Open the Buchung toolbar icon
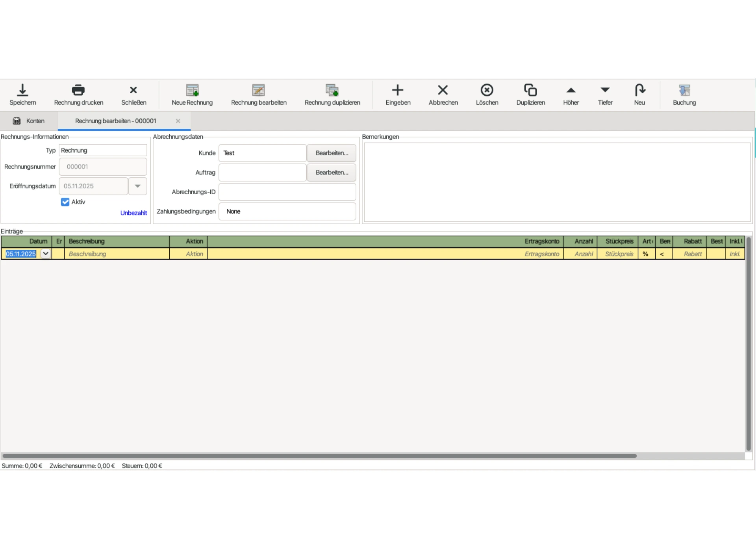The image size is (756, 549). (684, 95)
